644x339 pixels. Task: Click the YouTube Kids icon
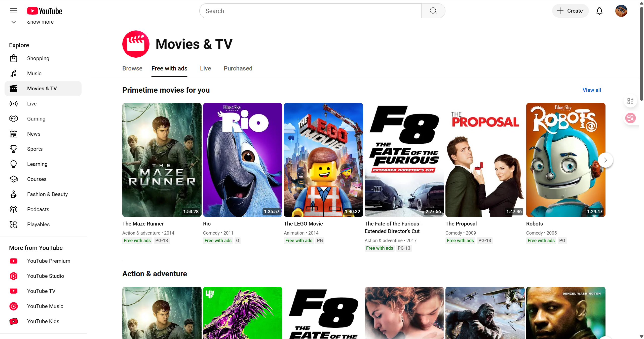14,321
